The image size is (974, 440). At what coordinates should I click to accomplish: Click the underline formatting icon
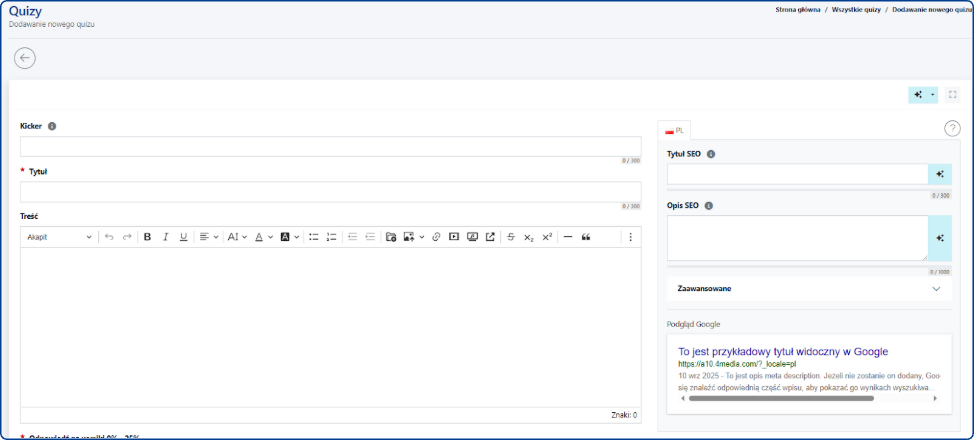(x=183, y=237)
